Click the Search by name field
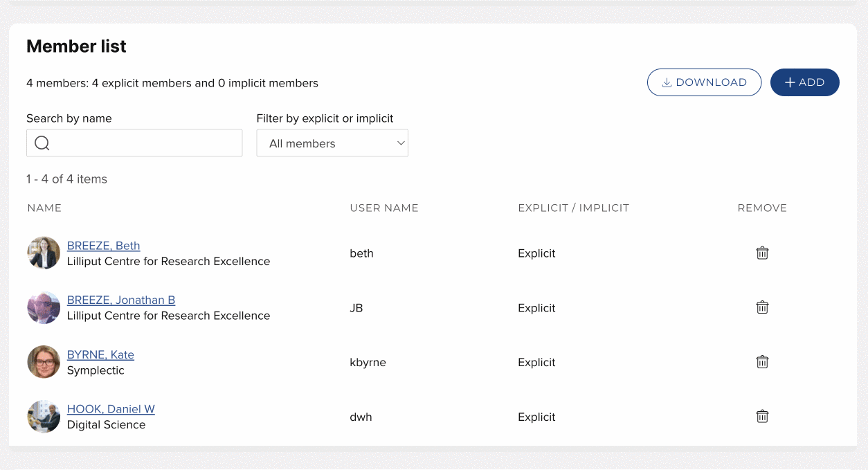This screenshot has height=470, width=868. tap(145, 143)
